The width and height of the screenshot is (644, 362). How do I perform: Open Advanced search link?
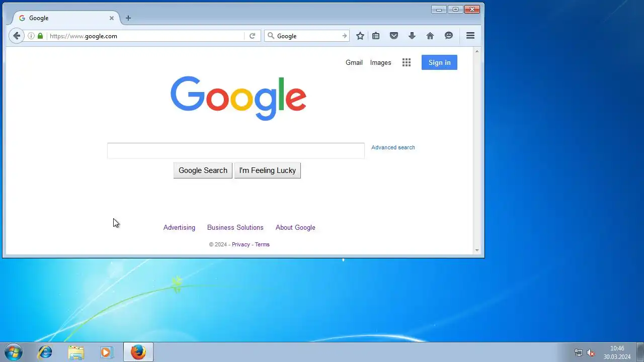pos(393,147)
